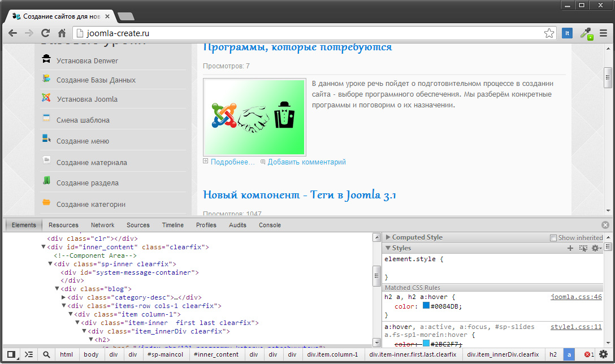Screen dimensions: 615x364
Task: Open the joomla.css:46 source link
Action: click(x=576, y=297)
